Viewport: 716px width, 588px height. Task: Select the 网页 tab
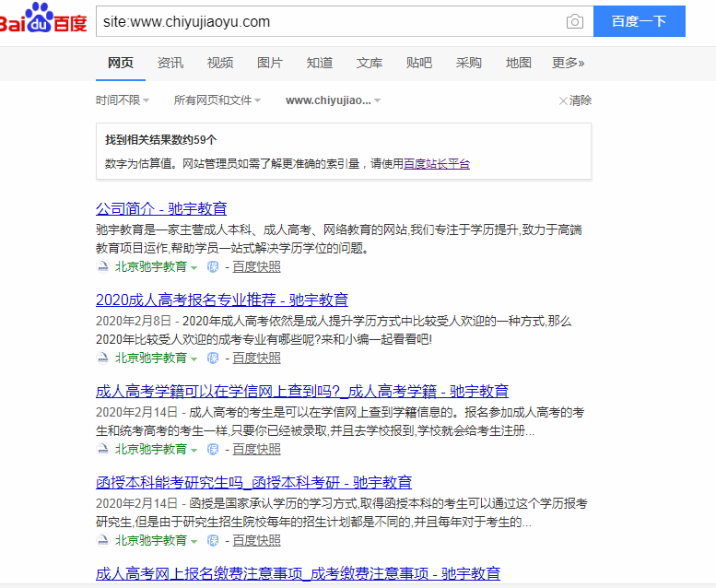(121, 63)
